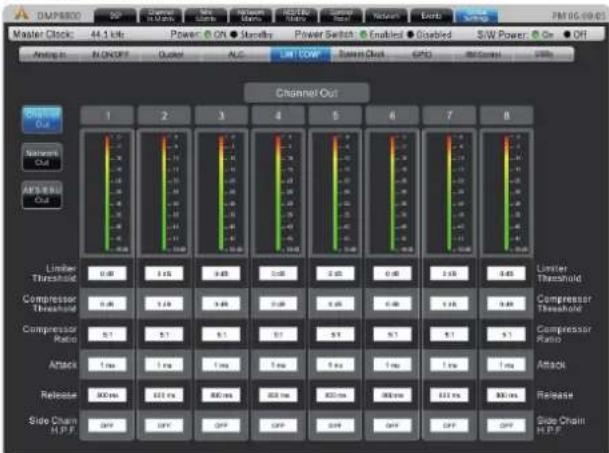Select channel 8 header button
The image size is (609, 453).
click(x=506, y=115)
